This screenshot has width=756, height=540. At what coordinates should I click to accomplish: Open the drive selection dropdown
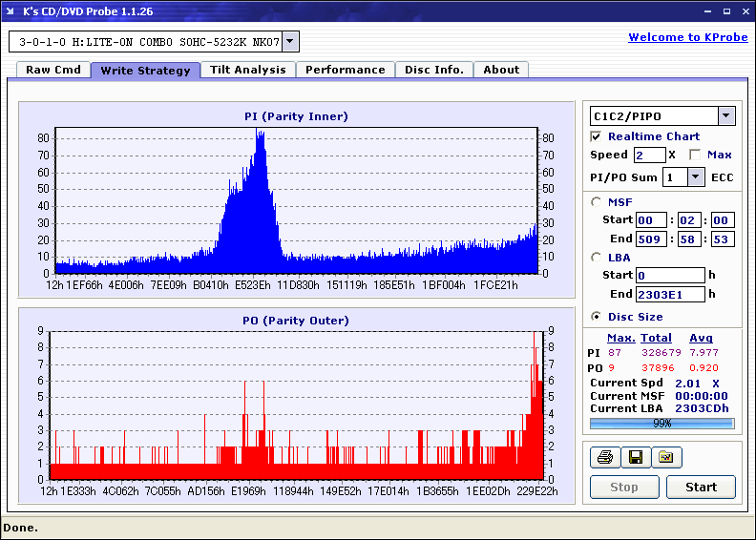[x=290, y=42]
